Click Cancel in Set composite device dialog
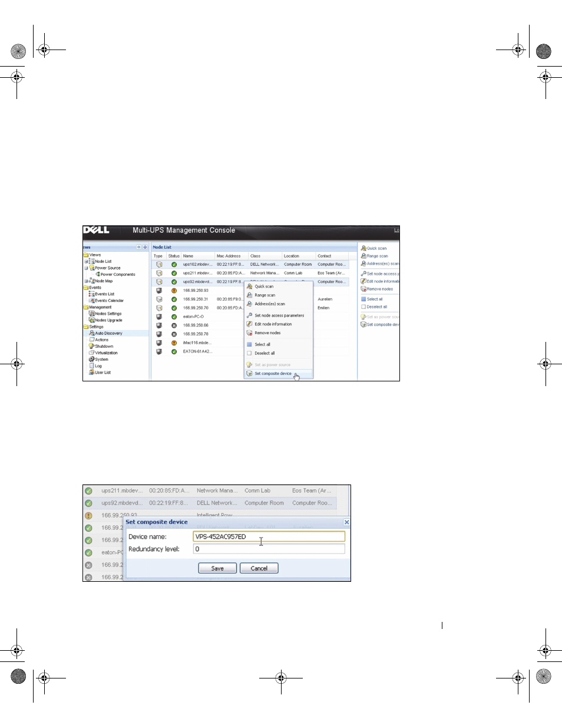Image resolution: width=562 pixels, height=728 pixels. [x=259, y=568]
